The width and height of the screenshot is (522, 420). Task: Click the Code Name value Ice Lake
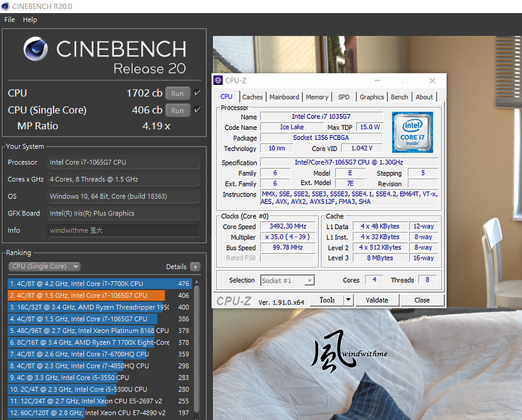[x=291, y=127]
